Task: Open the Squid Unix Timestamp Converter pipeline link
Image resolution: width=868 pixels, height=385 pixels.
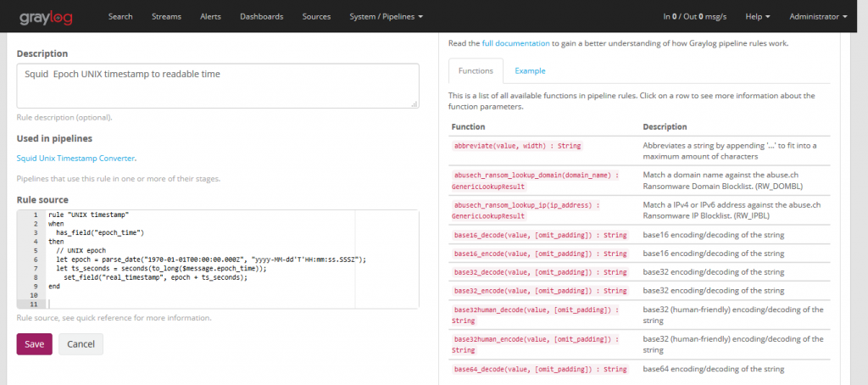Action: pyautogui.click(x=75, y=159)
